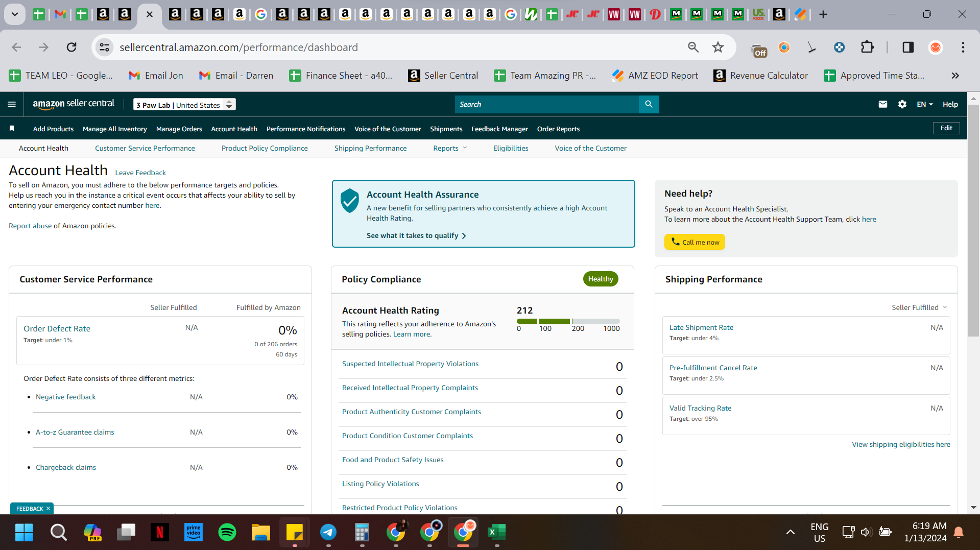
Task: Click Help in the Seller Central header
Action: pos(950,104)
